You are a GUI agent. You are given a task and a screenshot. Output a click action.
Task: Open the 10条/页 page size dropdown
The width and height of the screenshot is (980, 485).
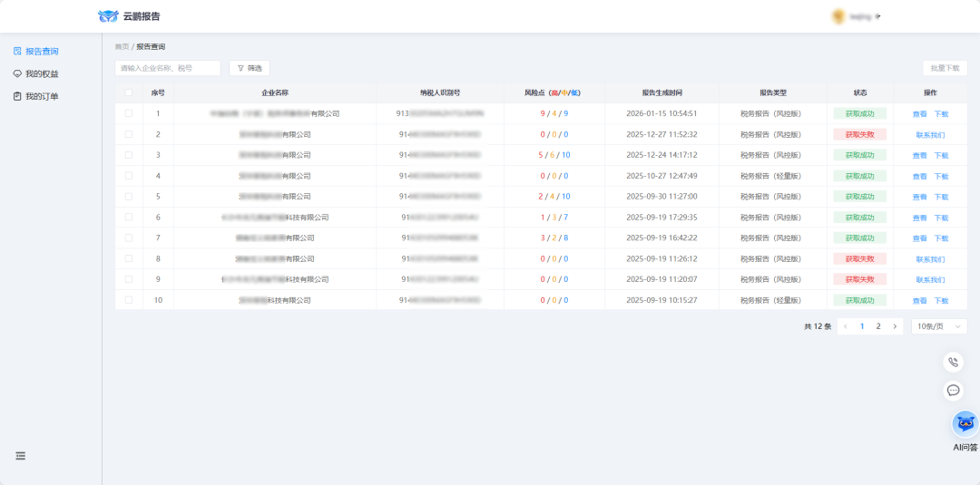pyautogui.click(x=938, y=326)
